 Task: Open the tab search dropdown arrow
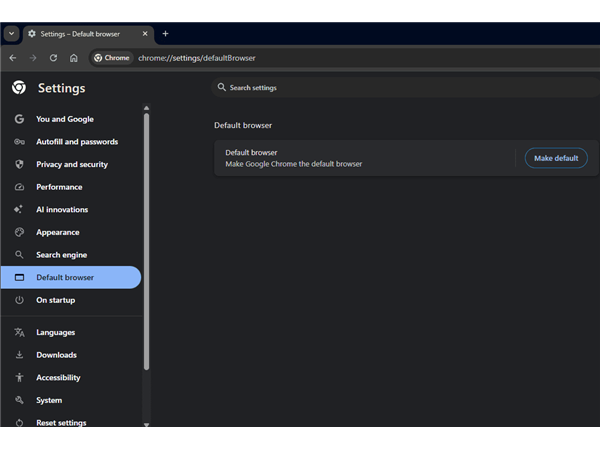[11, 34]
